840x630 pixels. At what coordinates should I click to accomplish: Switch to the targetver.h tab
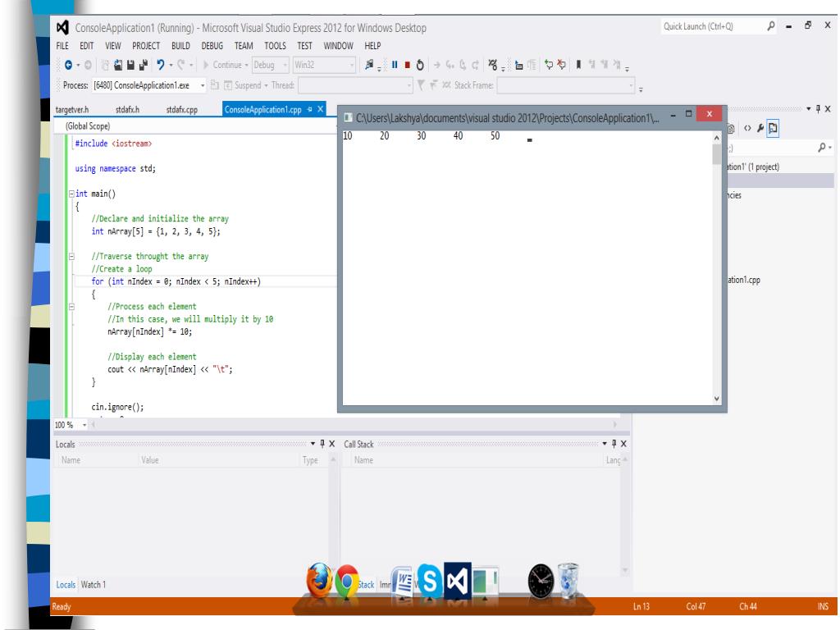(72, 109)
